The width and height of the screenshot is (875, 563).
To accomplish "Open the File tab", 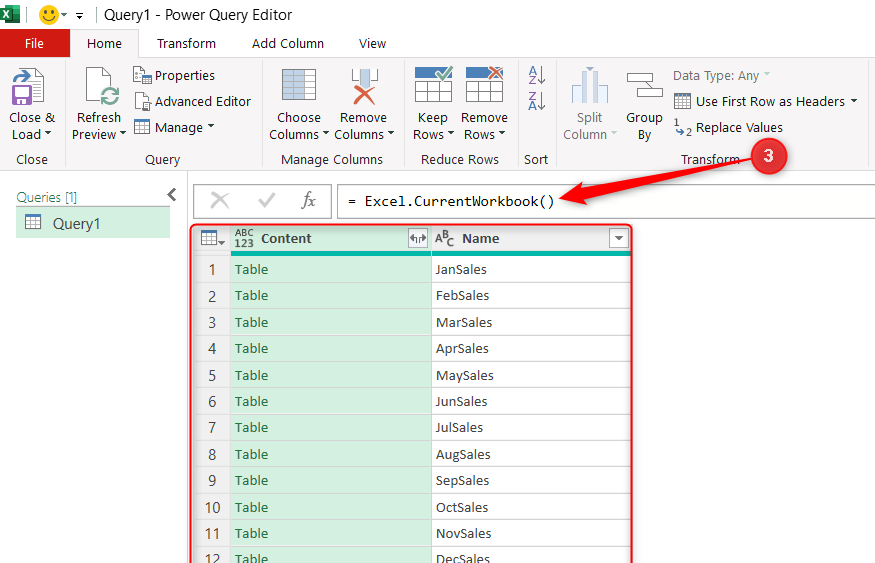I will [x=35, y=44].
